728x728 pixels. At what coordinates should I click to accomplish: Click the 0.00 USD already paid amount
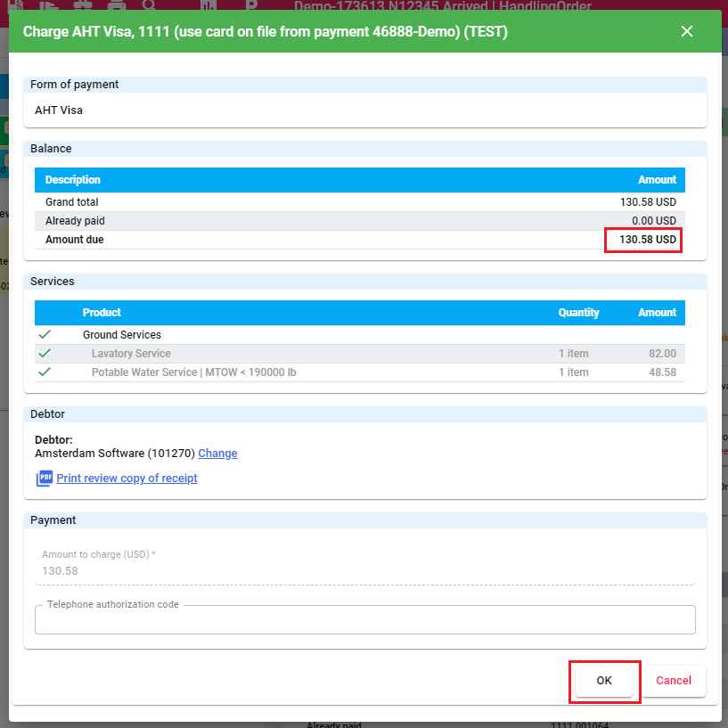[654, 221]
